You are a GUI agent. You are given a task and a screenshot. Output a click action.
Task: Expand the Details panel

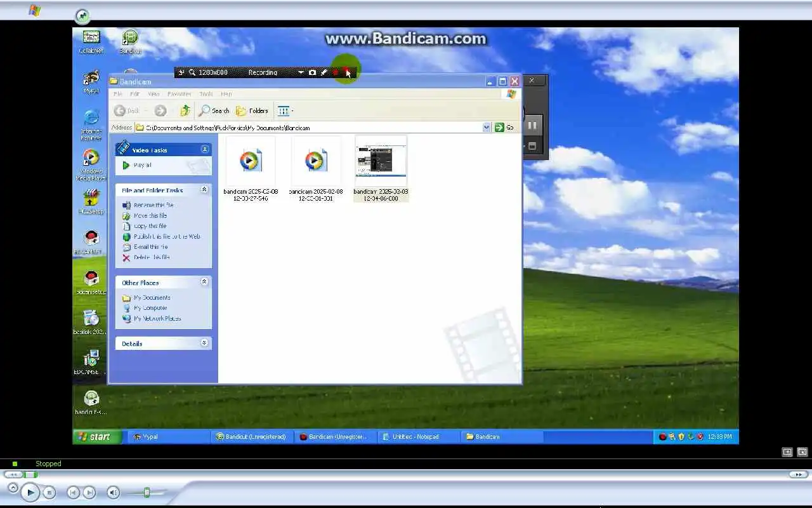coord(204,343)
